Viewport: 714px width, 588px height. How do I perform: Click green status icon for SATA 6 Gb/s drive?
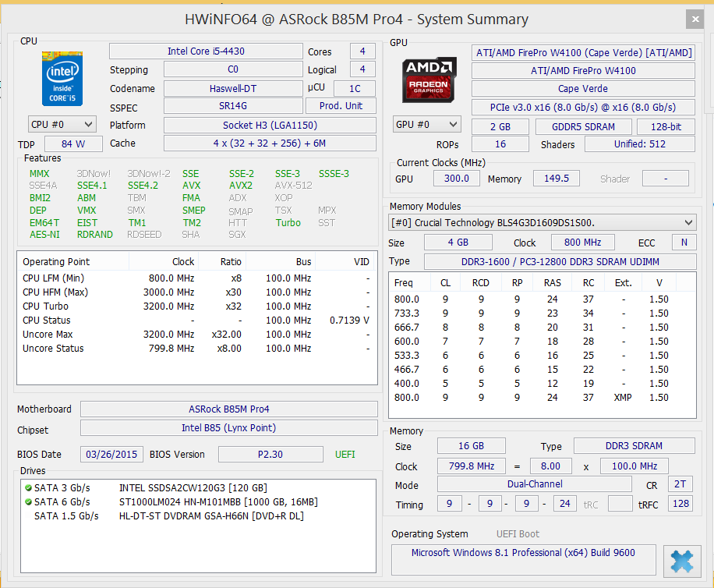pyautogui.click(x=28, y=502)
